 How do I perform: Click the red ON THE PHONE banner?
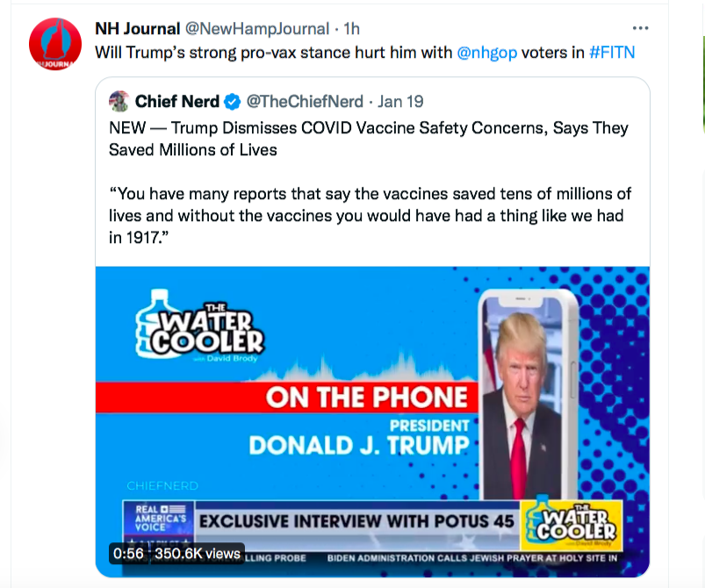click(365, 397)
